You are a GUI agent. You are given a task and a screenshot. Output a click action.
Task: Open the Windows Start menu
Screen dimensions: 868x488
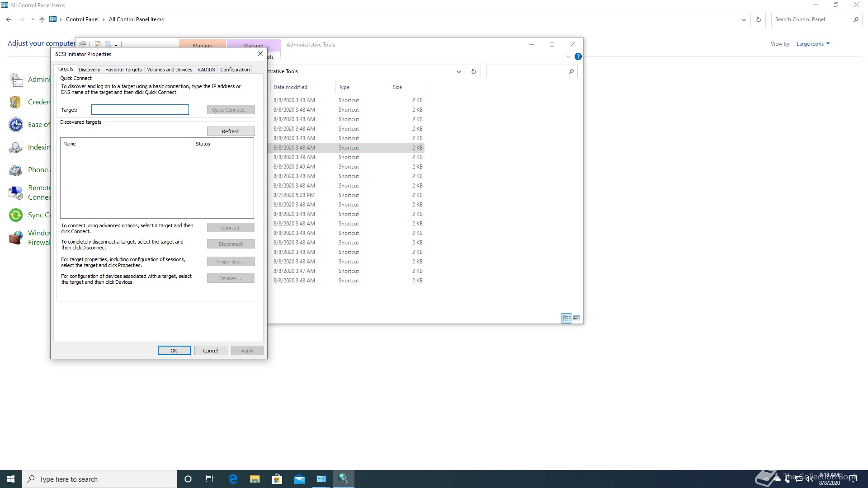[x=11, y=479]
